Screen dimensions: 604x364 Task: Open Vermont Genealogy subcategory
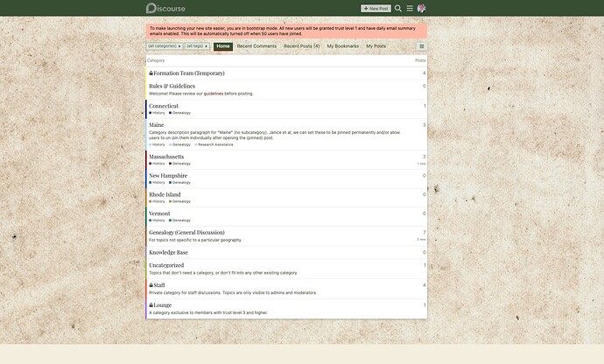pyautogui.click(x=180, y=220)
